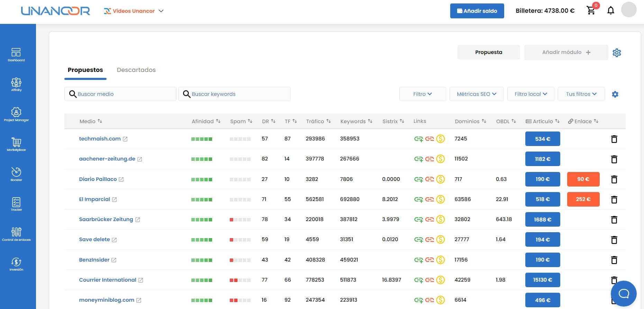
Task: Open the chat support bubble
Action: point(624,294)
